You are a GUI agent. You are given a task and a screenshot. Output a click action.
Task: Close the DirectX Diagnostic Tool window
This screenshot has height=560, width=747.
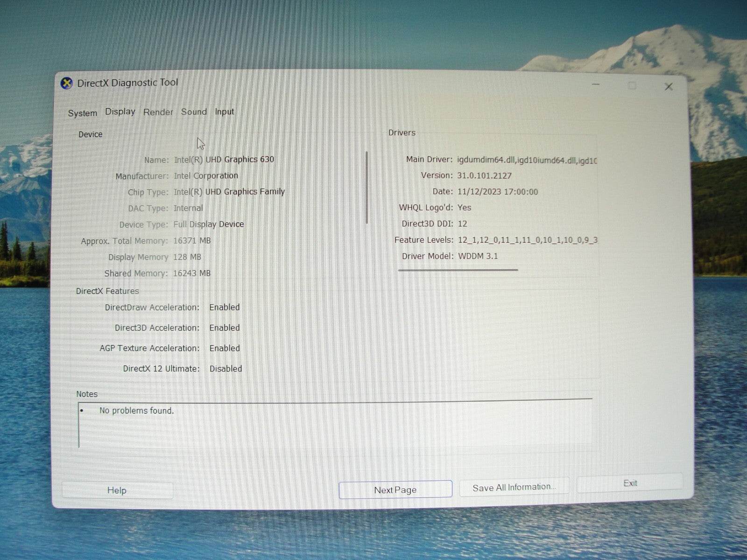pyautogui.click(x=668, y=86)
